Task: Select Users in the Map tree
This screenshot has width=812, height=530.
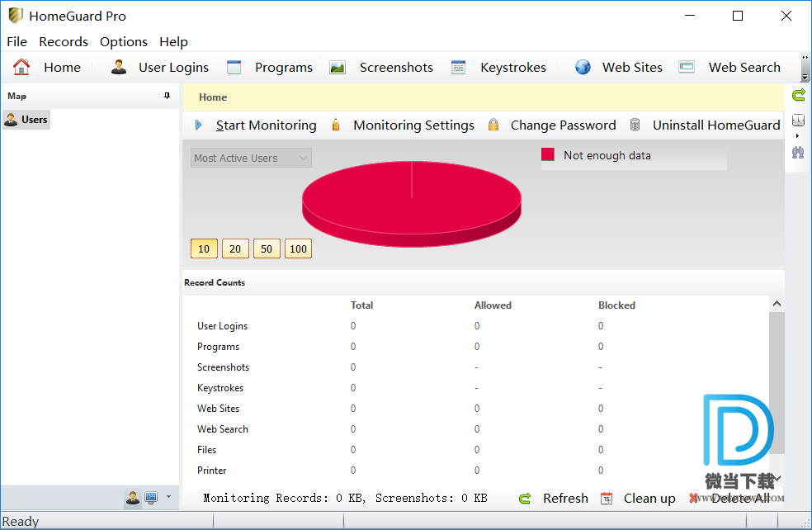Action: 26,120
